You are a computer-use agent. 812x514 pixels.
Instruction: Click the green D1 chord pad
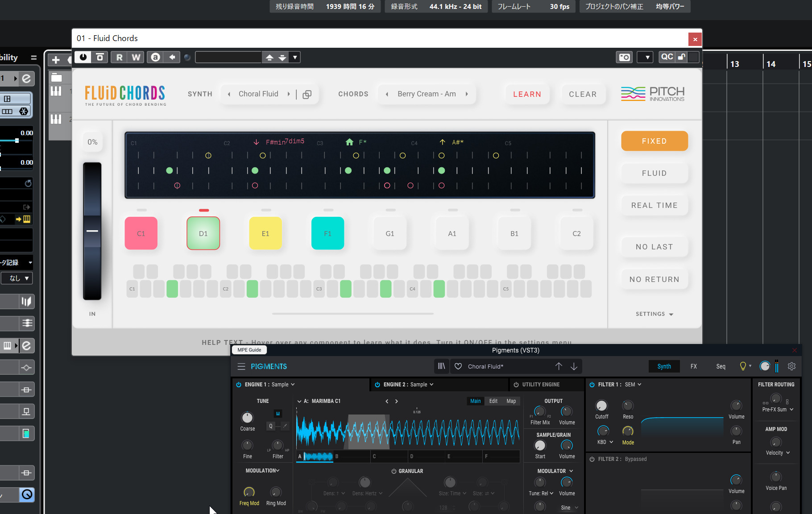(203, 233)
